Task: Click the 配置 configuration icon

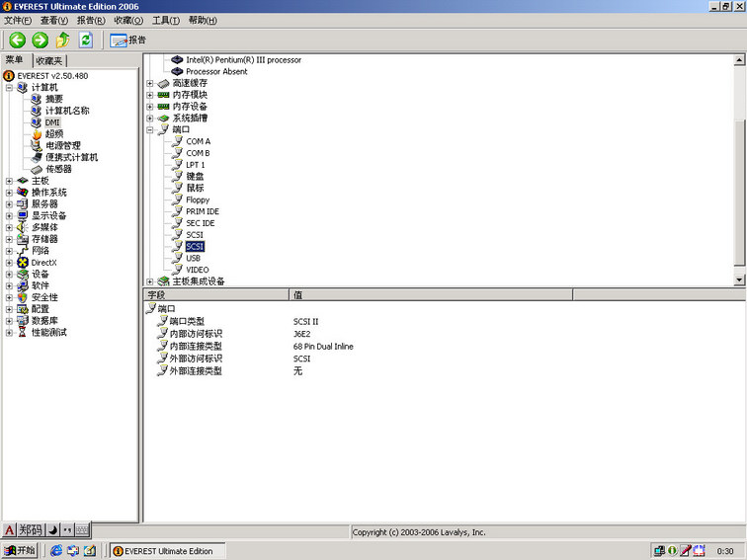Action: [x=23, y=309]
